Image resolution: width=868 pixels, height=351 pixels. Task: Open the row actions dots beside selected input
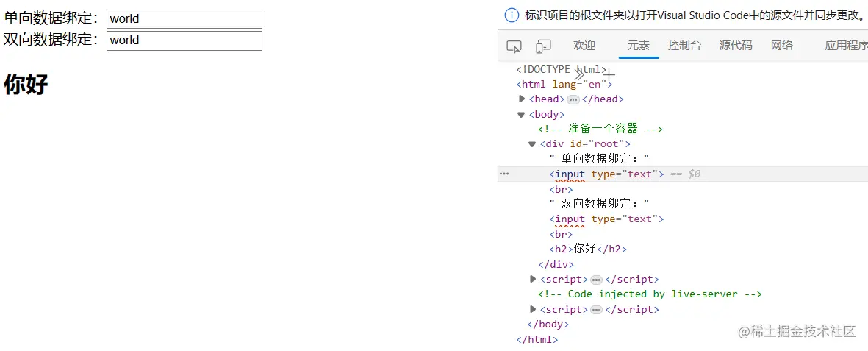pyautogui.click(x=504, y=174)
